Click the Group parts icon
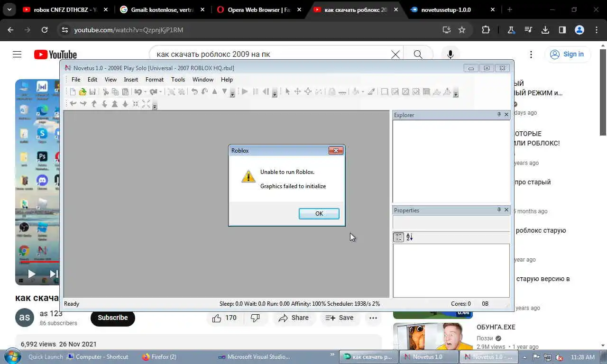This screenshot has width=607, height=364. click(171, 92)
